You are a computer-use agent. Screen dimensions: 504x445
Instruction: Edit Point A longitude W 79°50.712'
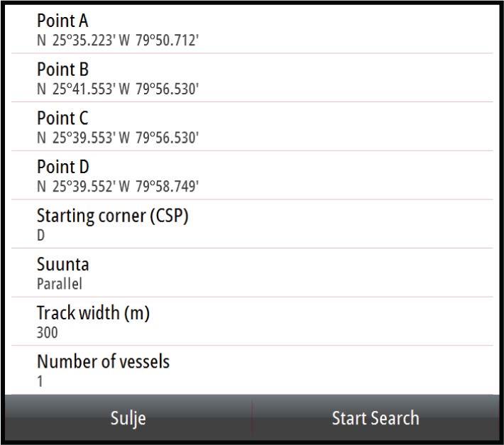pos(159,40)
